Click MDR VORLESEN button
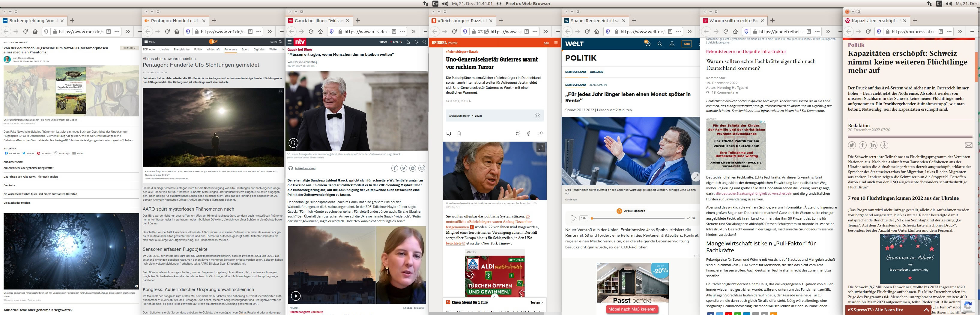The width and height of the screenshot is (980, 315). (x=129, y=48)
